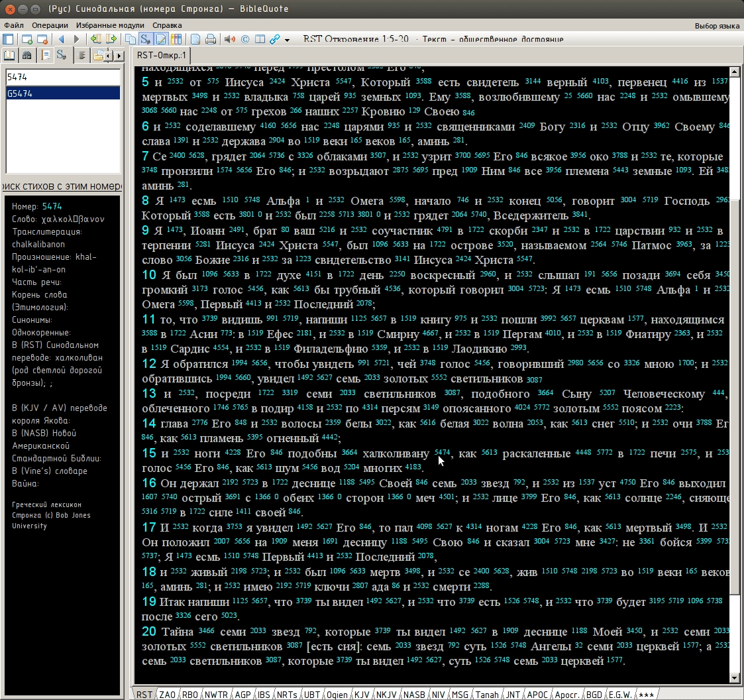Toggle the side panel layout icon
This screenshot has height=700, width=744.
[x=9, y=39]
